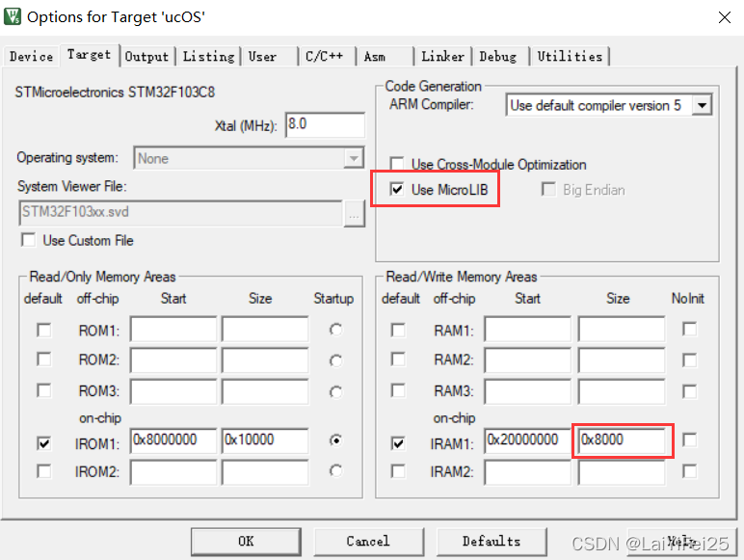Click the IROM2 Start field

tap(173, 472)
